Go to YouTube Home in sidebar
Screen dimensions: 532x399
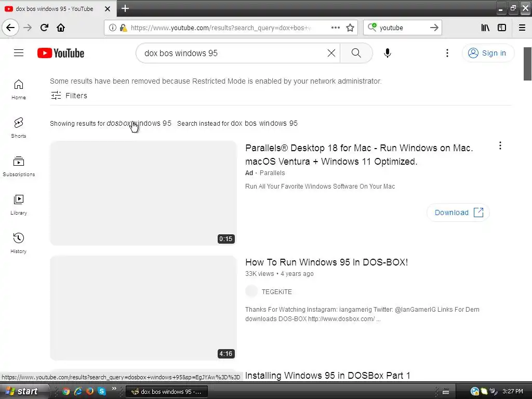click(19, 89)
